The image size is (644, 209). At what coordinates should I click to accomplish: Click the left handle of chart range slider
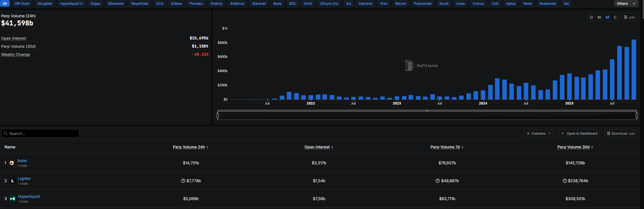pos(218,115)
